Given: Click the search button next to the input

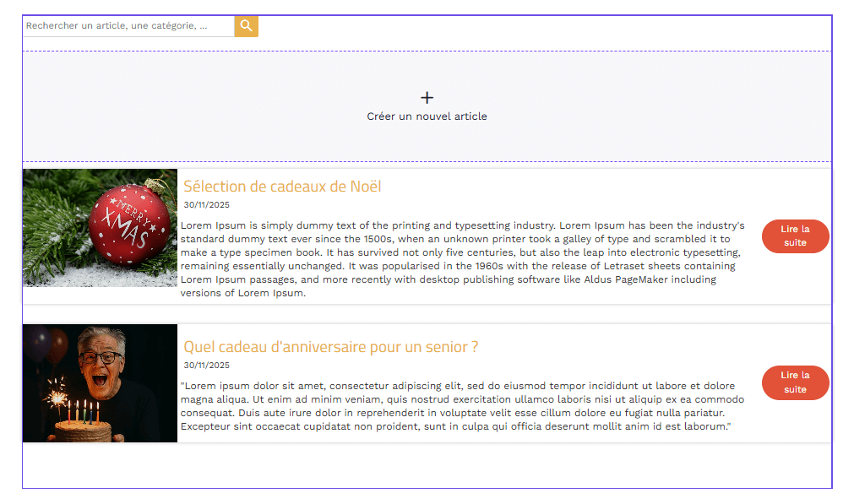Looking at the screenshot, I should [246, 26].
